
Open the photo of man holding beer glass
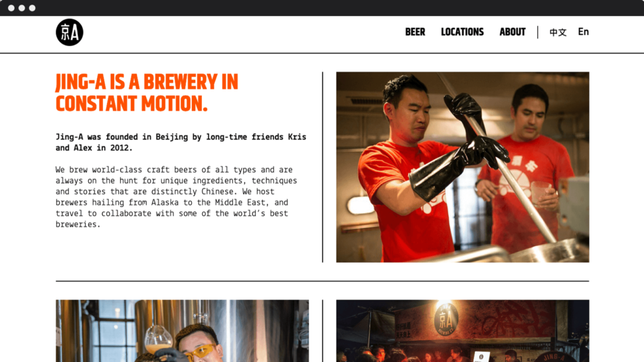183,331
